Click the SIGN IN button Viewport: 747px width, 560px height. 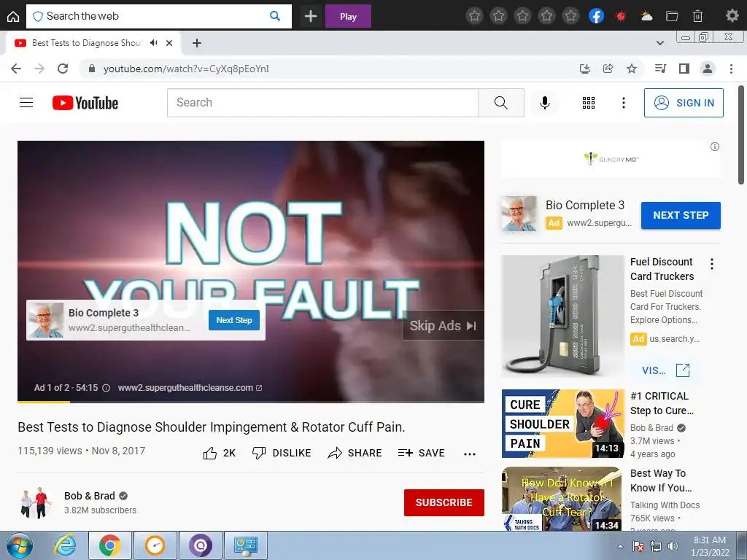coord(684,103)
